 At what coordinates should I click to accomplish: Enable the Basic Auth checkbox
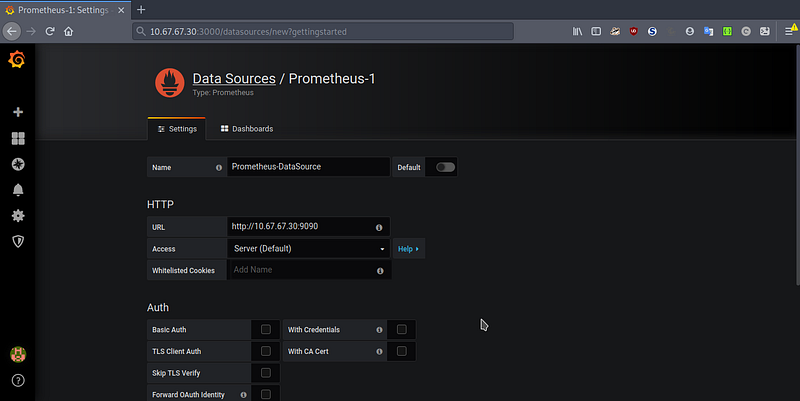point(266,330)
